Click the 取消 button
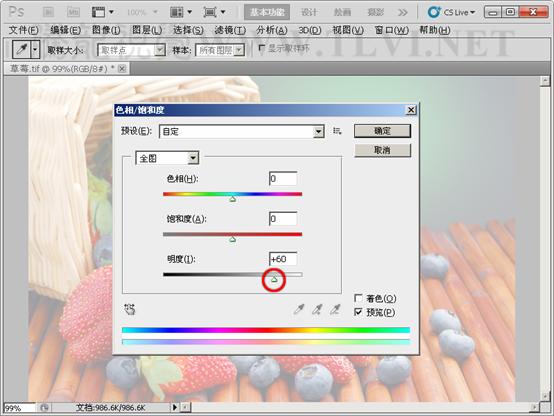This screenshot has height=416, width=554. coord(382,150)
